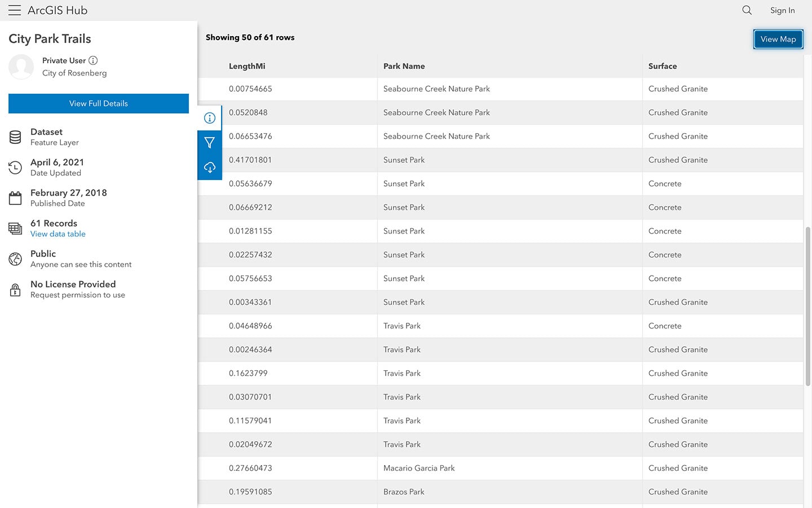Click the View Map button
Image resolution: width=812 pixels, height=508 pixels.
click(x=778, y=39)
